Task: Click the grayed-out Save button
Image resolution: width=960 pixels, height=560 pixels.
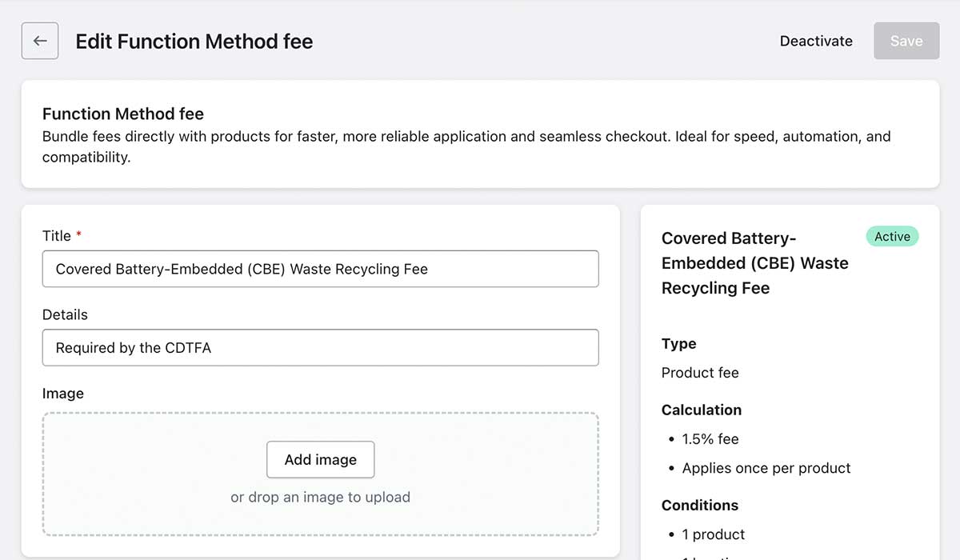Action: (x=906, y=40)
